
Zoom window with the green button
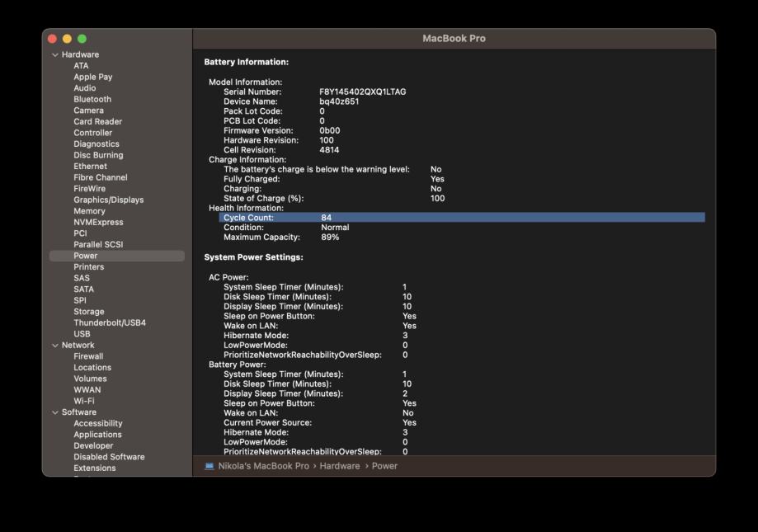(x=82, y=39)
